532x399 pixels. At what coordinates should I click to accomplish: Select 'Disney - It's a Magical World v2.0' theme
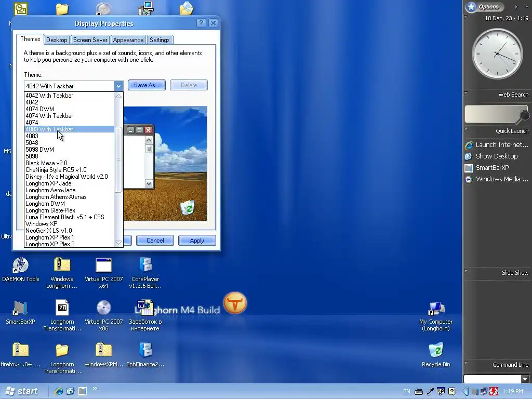70,177
